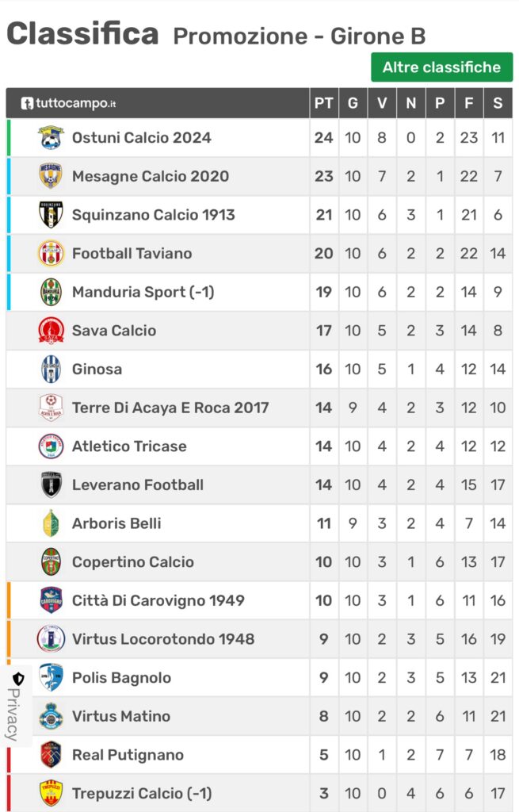Image resolution: width=519 pixels, height=812 pixels.
Task: Open the Altre classifiche button
Action: 441,67
